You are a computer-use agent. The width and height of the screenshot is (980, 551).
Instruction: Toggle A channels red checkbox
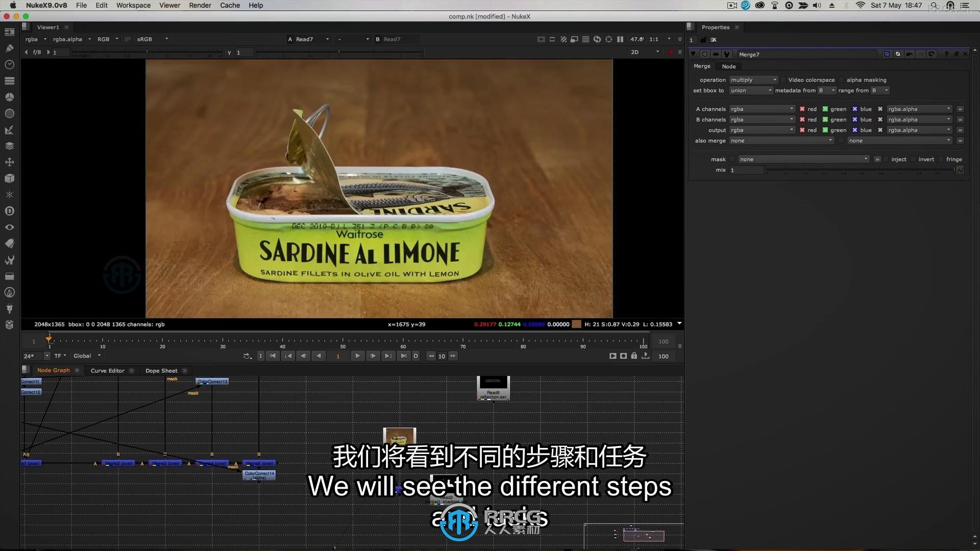pos(802,109)
